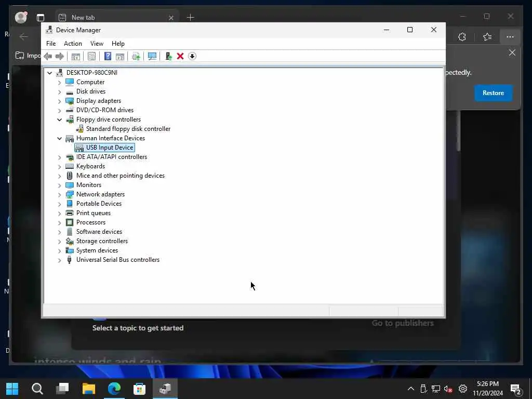Viewport: 532px width, 399px height.
Task: Collapse the Human Interface Devices category
Action: 59,138
